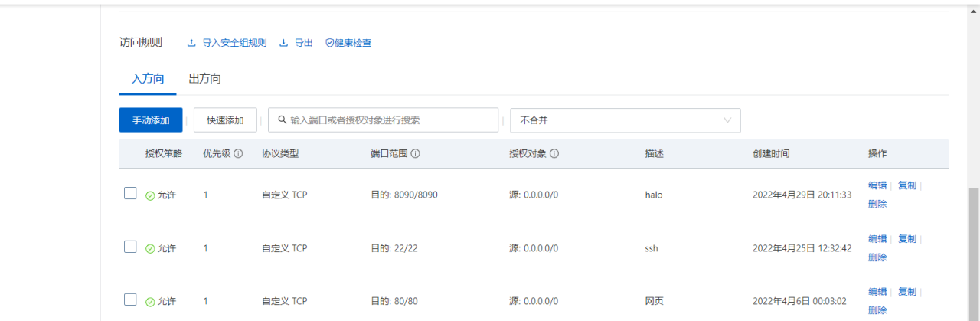
Task: Click the port or authorization search field
Action: [384, 120]
